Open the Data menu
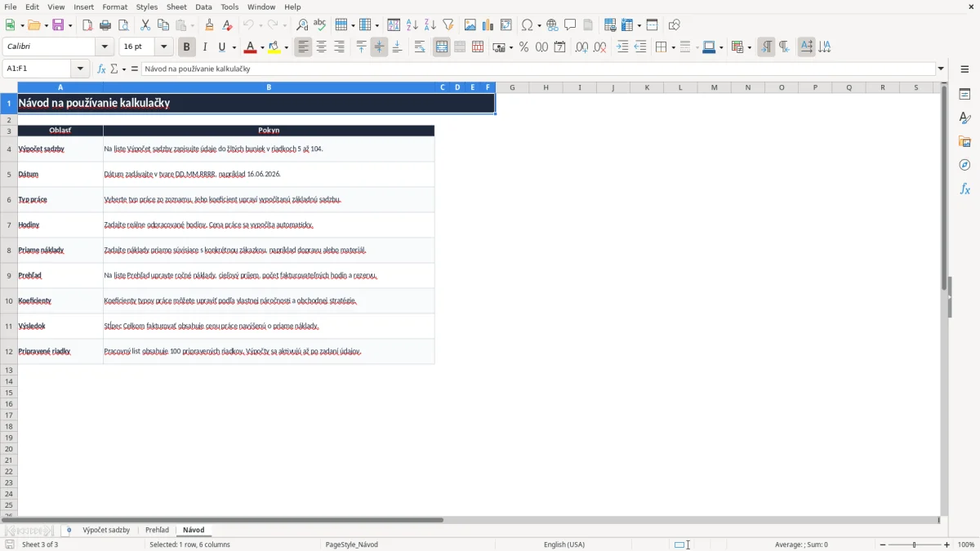The width and height of the screenshot is (980, 551). pyautogui.click(x=203, y=7)
